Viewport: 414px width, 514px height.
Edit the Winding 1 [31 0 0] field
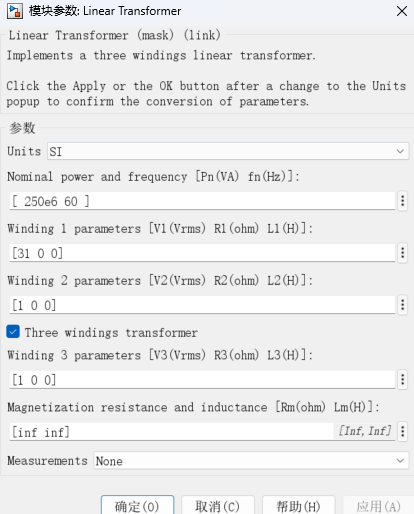tap(202, 253)
